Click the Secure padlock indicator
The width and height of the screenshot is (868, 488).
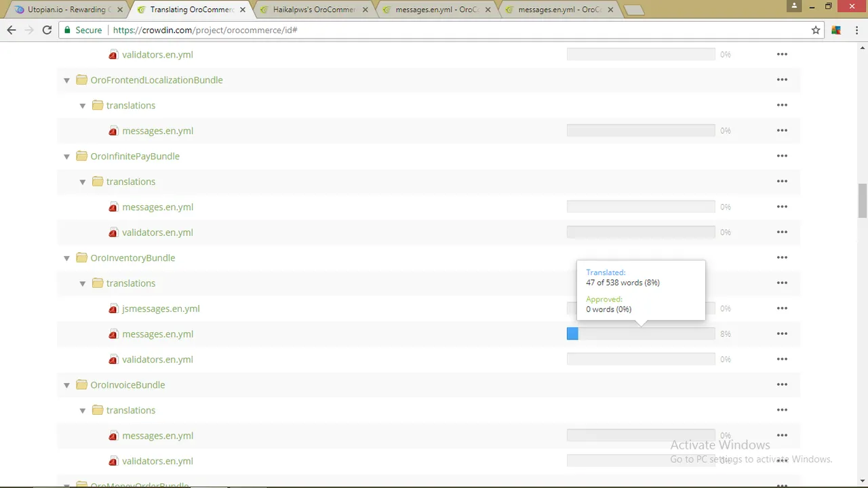pos(83,30)
